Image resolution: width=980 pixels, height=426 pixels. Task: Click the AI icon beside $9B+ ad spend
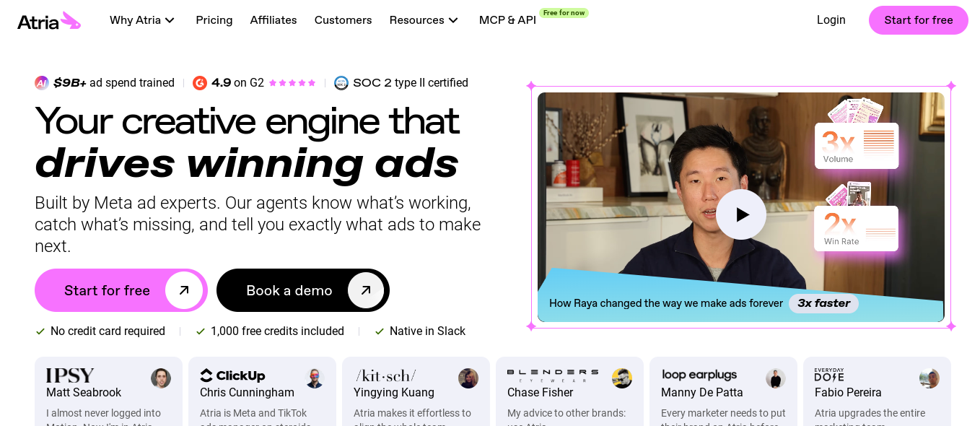pyautogui.click(x=42, y=83)
